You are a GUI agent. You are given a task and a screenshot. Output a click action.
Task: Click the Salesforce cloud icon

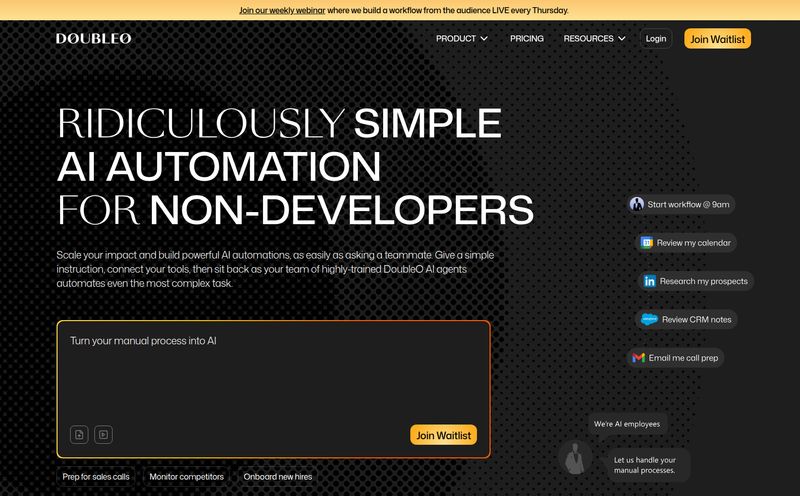[649, 319]
